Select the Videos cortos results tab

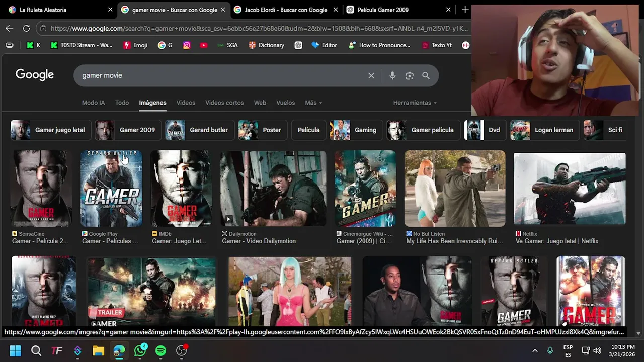pyautogui.click(x=224, y=103)
